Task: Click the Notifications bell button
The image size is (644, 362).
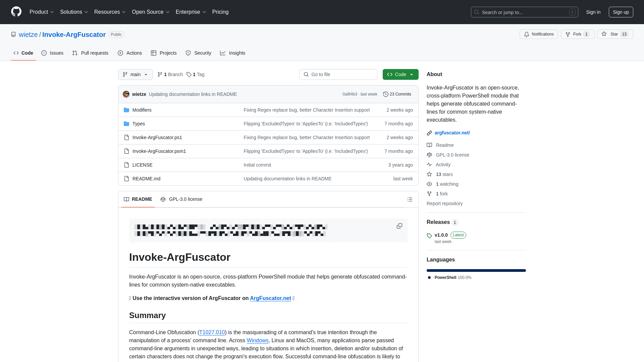Action: coord(539,34)
